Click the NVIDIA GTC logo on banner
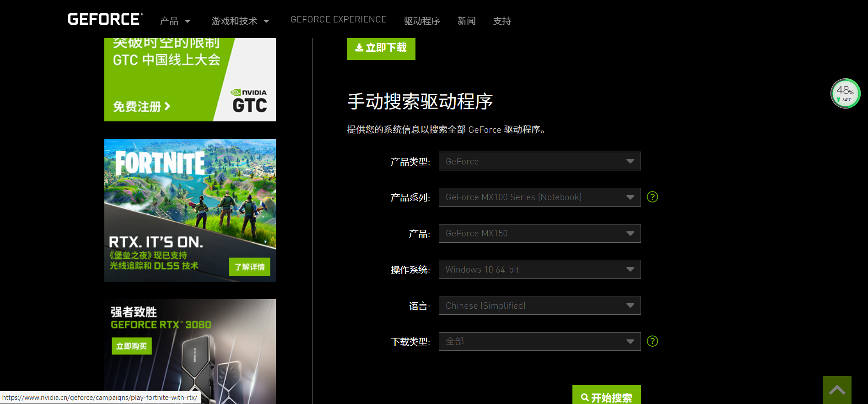 249,101
